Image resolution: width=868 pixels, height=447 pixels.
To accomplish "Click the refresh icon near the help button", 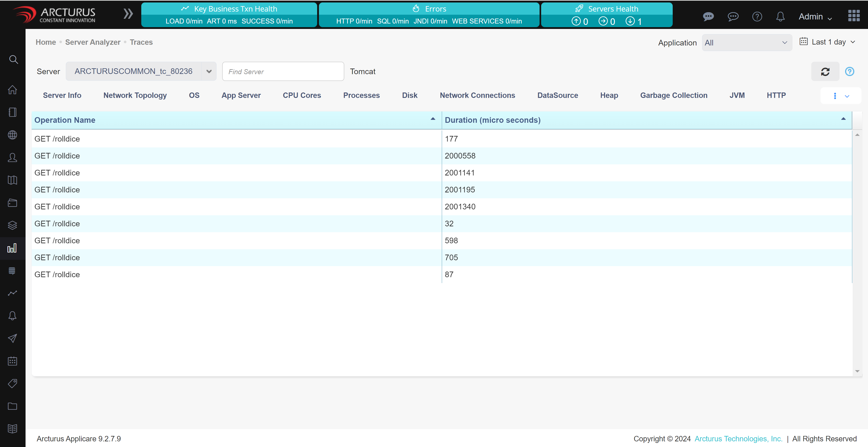I will click(825, 71).
